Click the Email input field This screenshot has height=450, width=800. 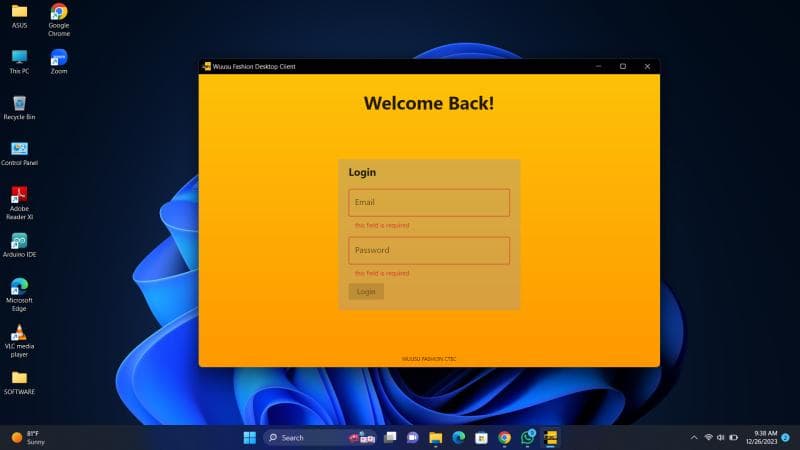pyautogui.click(x=429, y=203)
